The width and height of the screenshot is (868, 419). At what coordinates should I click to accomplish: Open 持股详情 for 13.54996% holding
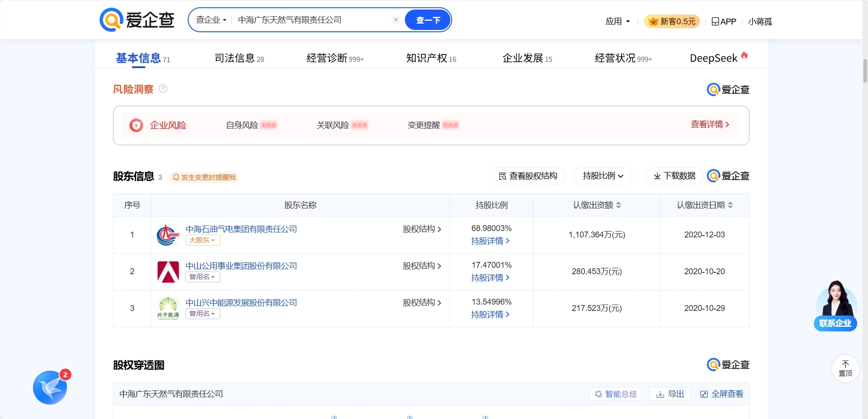pyautogui.click(x=490, y=315)
